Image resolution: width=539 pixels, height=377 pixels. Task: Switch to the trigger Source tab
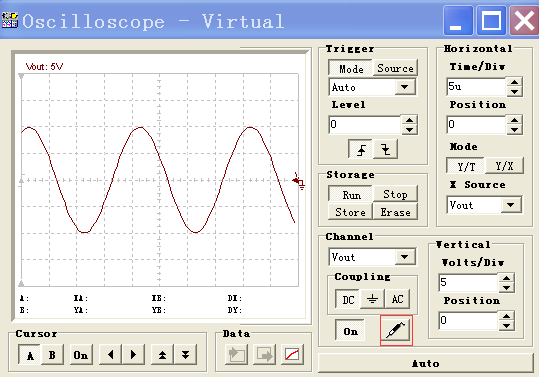395,68
